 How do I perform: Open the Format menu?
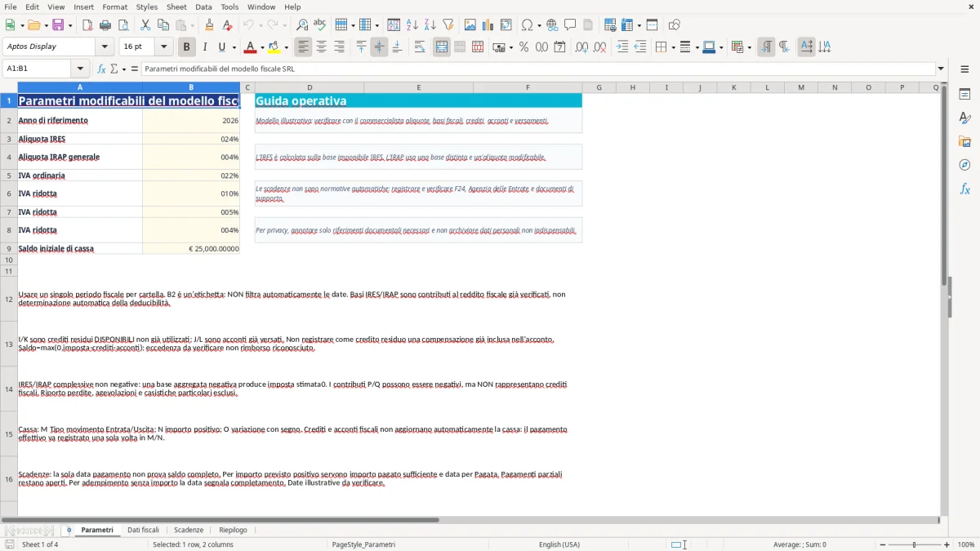[x=115, y=7]
